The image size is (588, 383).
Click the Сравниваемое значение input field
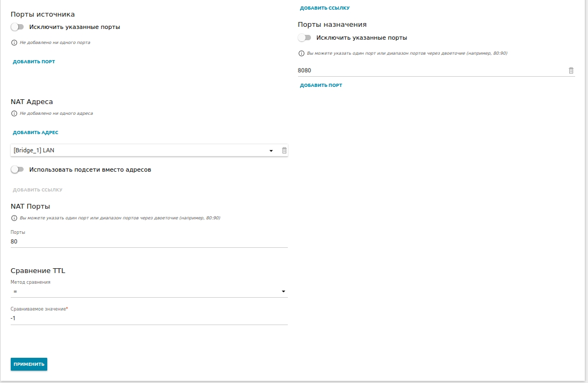pyautogui.click(x=149, y=318)
